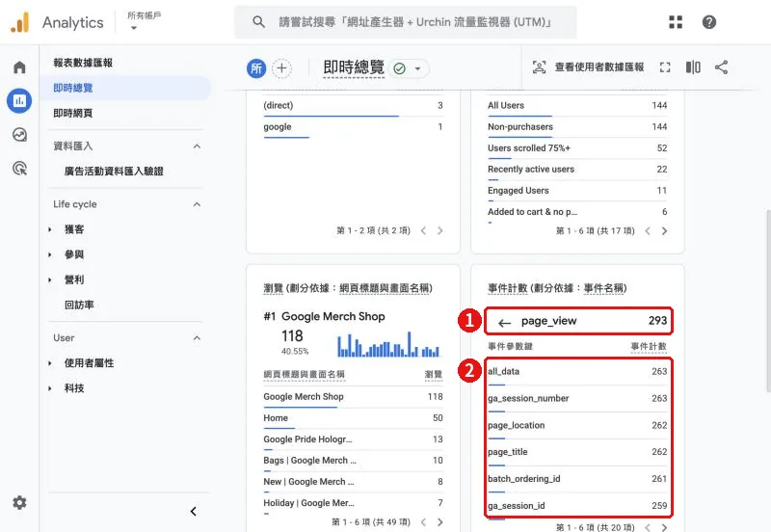
Task: Click the Analytics logo icon
Action: pos(20,22)
